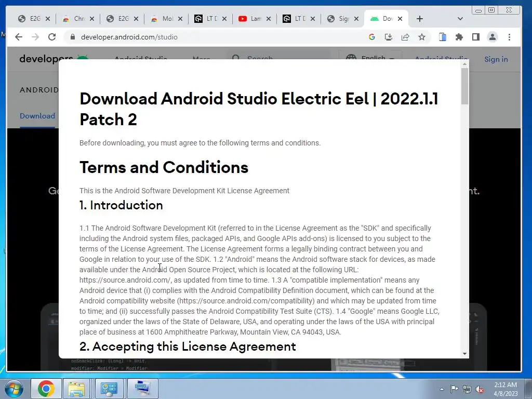Click the Sign in link

pos(496,59)
